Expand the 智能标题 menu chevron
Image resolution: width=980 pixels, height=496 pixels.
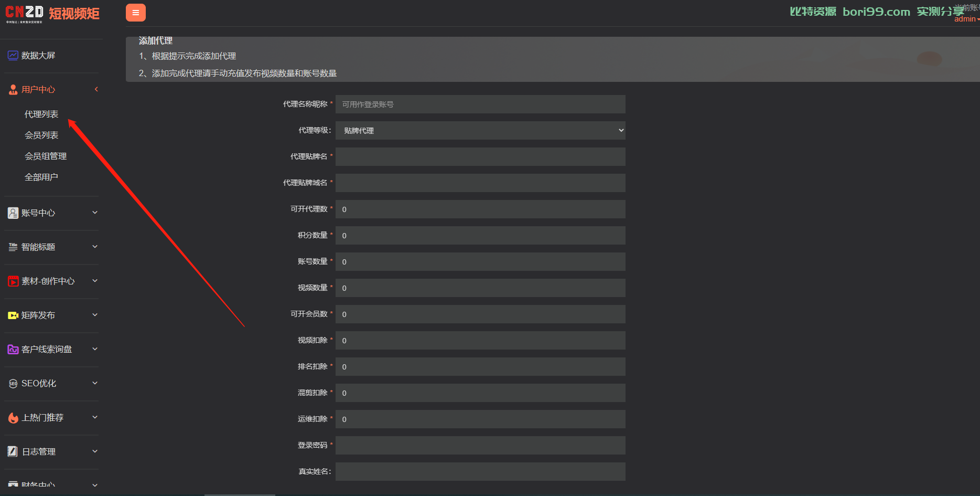(x=95, y=247)
